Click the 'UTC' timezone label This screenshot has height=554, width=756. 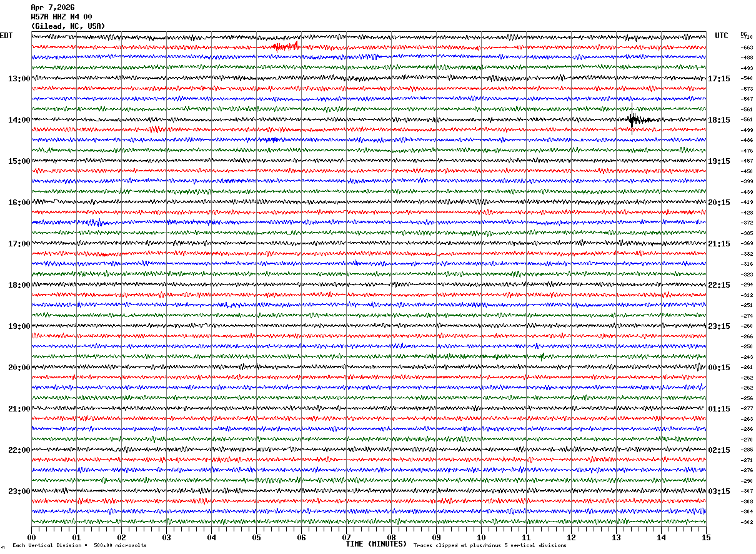[722, 36]
